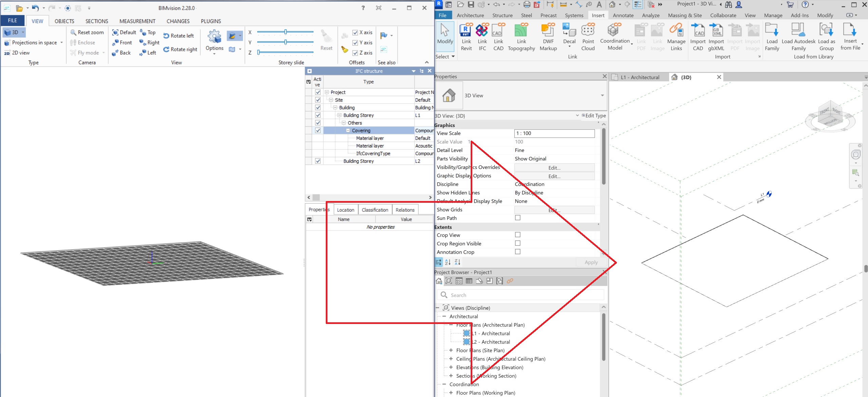Uncheck the X axis offset checkbox
Screen dimensions: 868x397
pyautogui.click(x=355, y=33)
